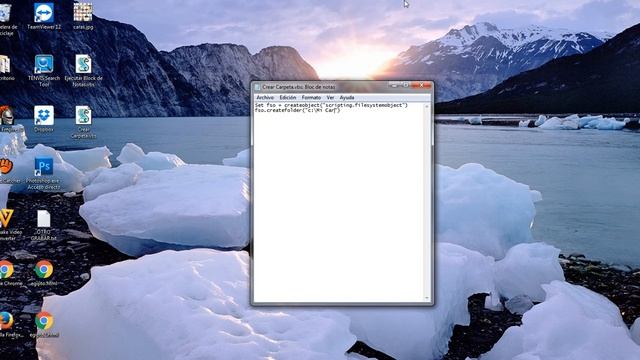Click the Notepad icon in the title bar
Image resolution: width=640 pixels, height=360 pixels.
[x=257, y=87]
